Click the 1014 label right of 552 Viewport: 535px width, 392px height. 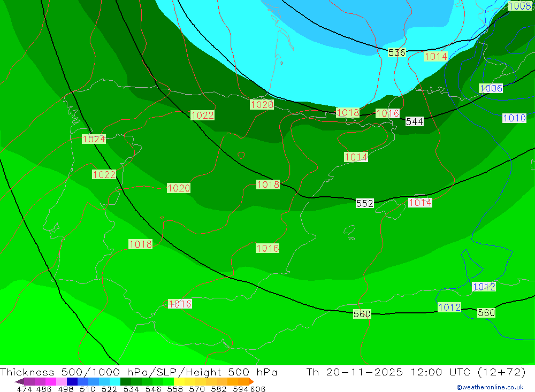tap(420, 202)
